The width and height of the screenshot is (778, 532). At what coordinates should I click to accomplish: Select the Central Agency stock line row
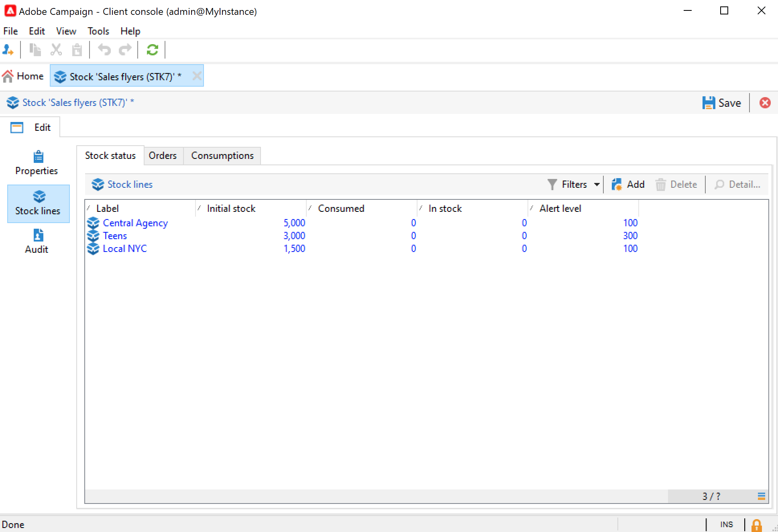pyautogui.click(x=135, y=223)
